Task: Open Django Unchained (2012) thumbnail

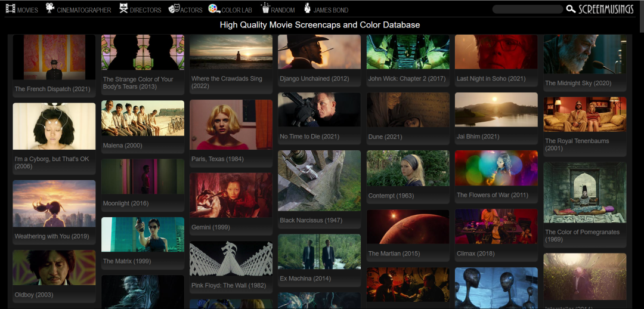Action: tap(320, 52)
